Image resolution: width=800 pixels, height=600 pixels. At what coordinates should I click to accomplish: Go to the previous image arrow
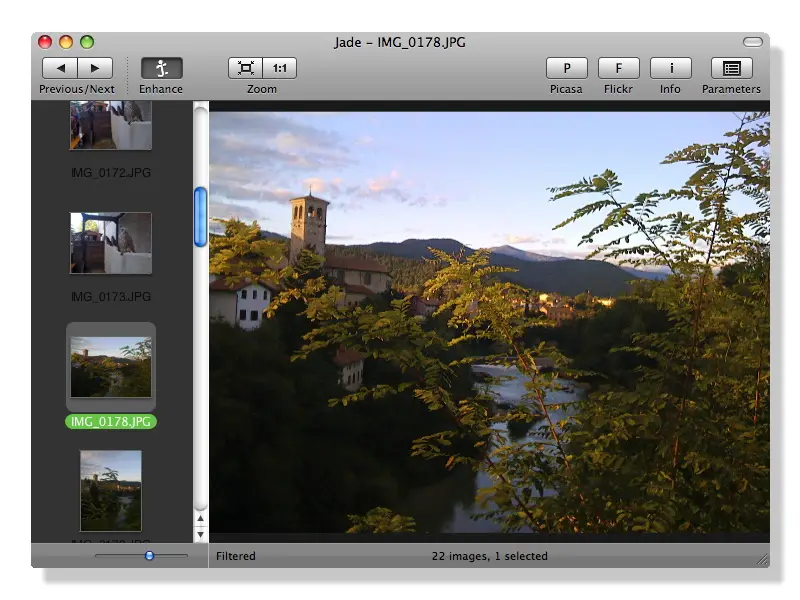point(60,68)
